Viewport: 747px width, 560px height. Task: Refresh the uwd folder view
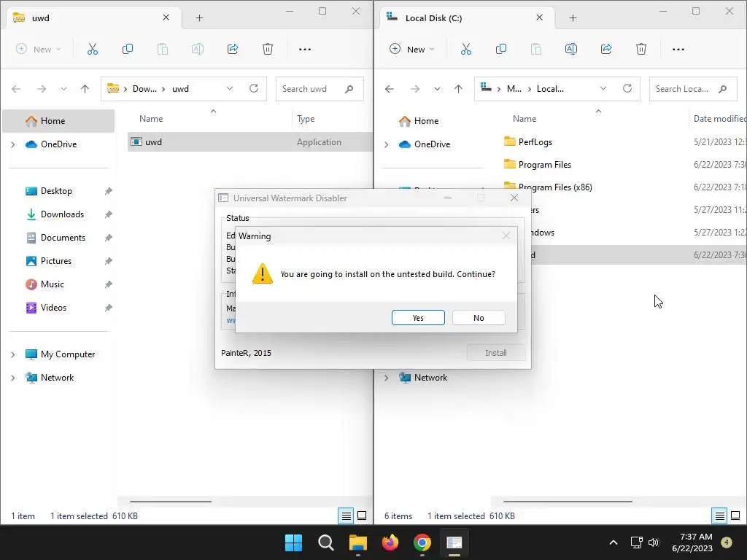point(254,88)
